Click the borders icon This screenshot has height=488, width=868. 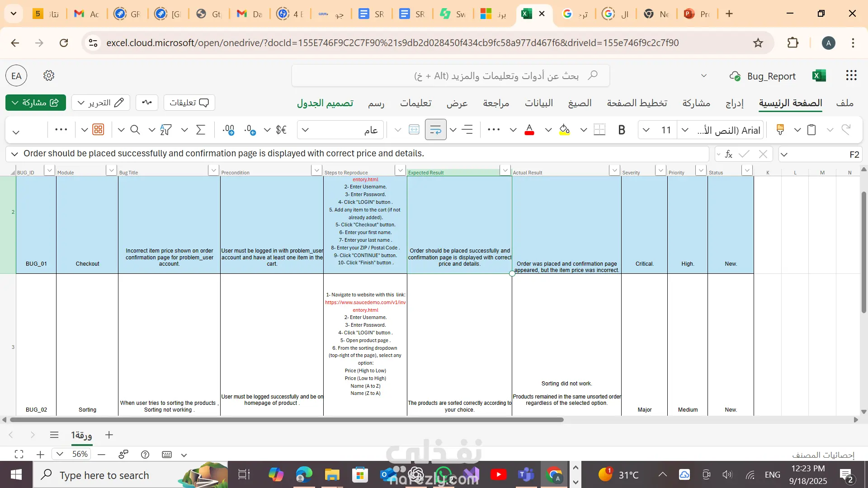599,130
